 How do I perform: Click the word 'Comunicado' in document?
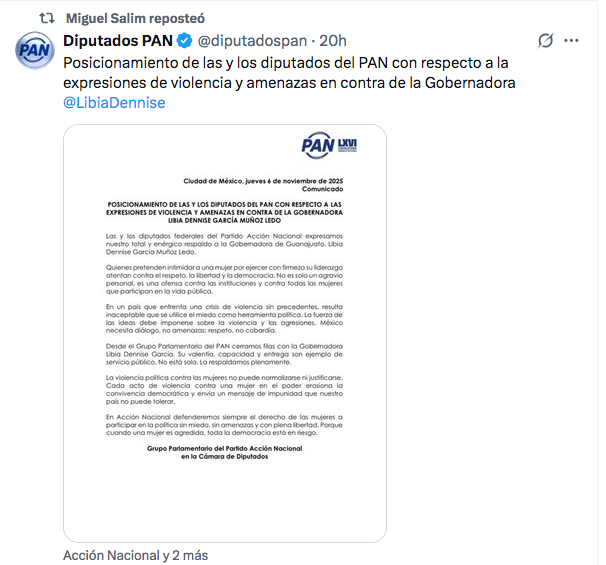pos(323,189)
